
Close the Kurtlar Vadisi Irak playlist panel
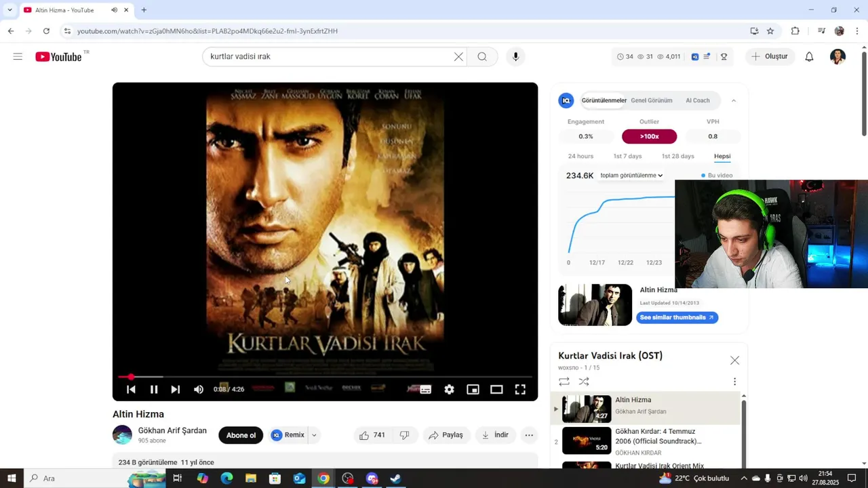click(x=734, y=361)
